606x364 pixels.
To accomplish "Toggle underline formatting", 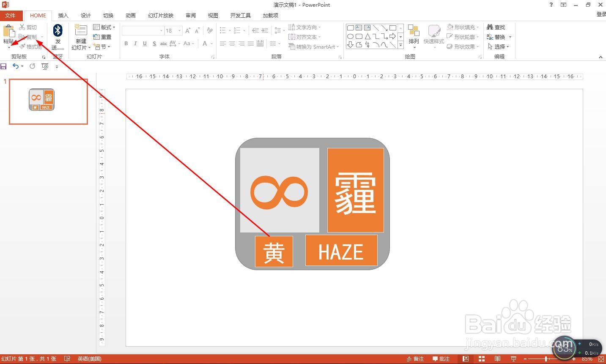I will tap(145, 44).
